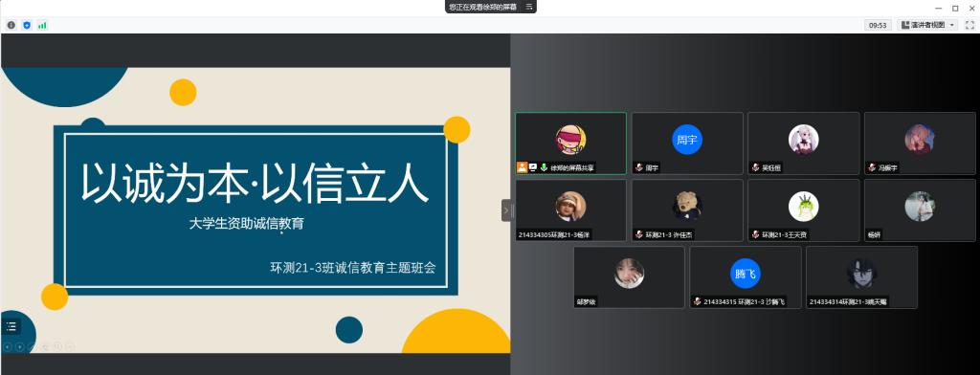The height and width of the screenshot is (375, 980).
Task: Check the green network signal icon
Action: [x=42, y=25]
